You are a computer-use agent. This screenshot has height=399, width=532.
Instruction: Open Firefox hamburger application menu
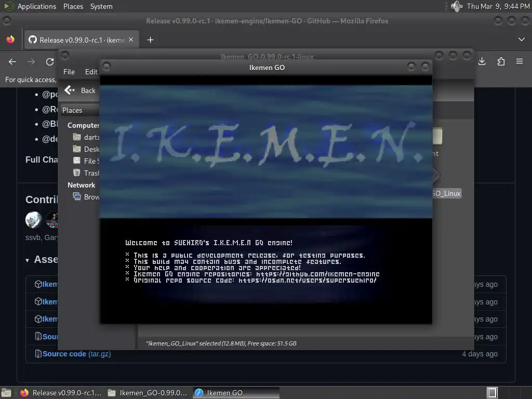[520, 61]
